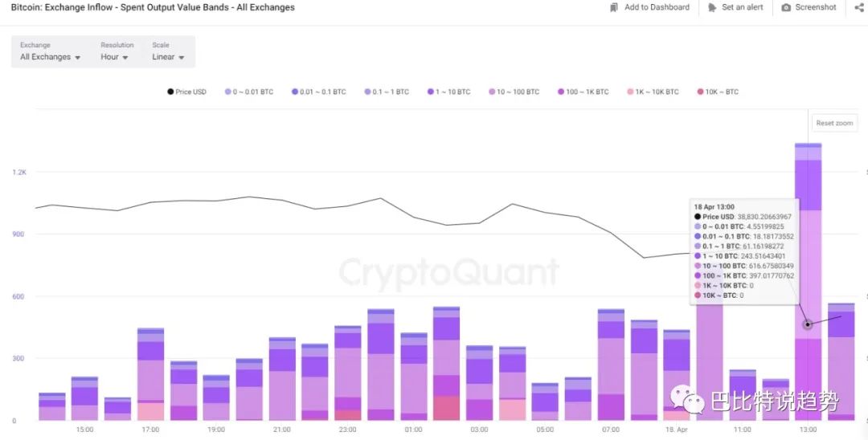Click Set an alert label
Image resolution: width=868 pixels, height=440 pixels.
(742, 7)
